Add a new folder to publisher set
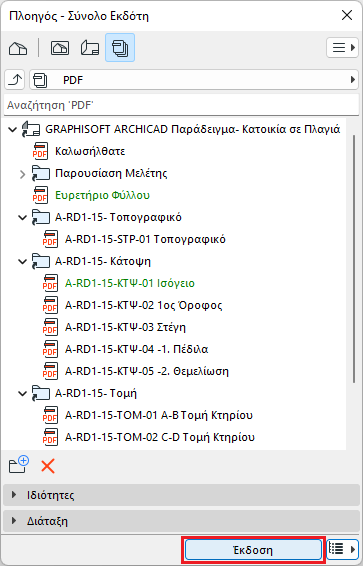The width and height of the screenshot is (363, 566). pos(19,465)
